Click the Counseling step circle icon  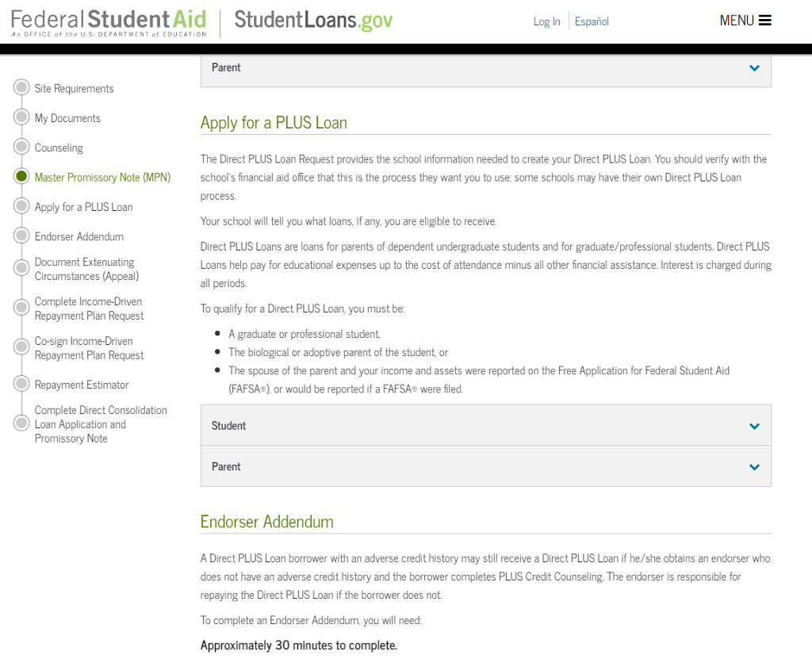click(21, 148)
